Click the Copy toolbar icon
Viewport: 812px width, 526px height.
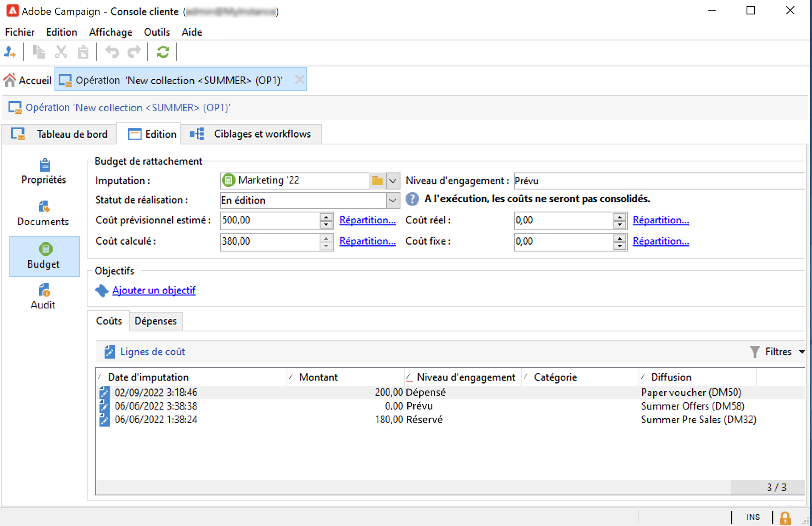(39, 52)
